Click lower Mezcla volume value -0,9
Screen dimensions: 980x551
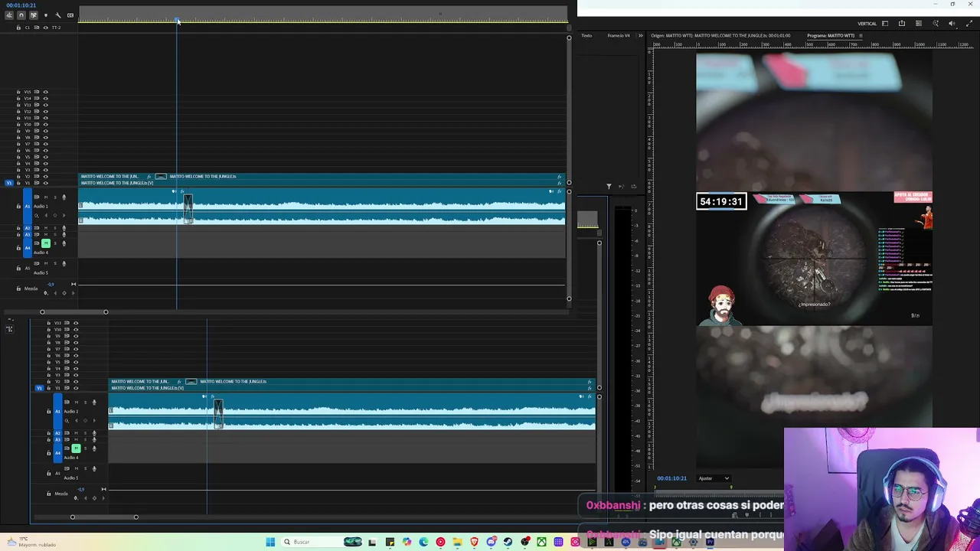(x=80, y=489)
